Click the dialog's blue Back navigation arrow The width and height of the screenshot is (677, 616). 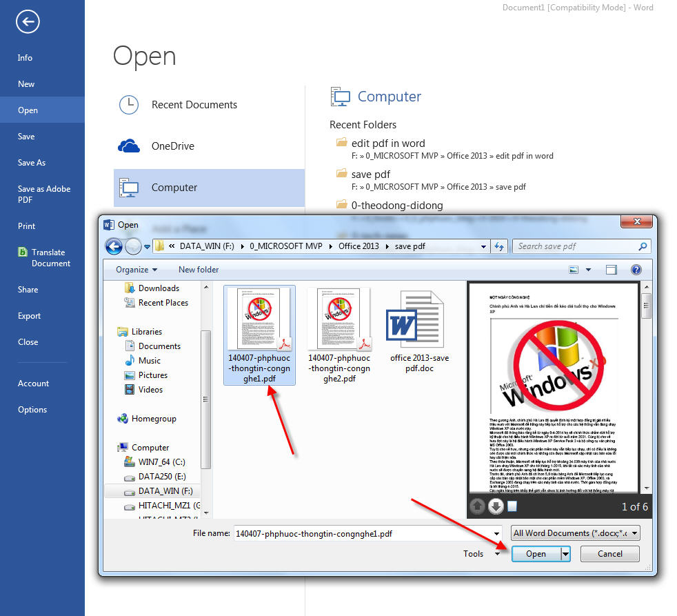coord(114,246)
